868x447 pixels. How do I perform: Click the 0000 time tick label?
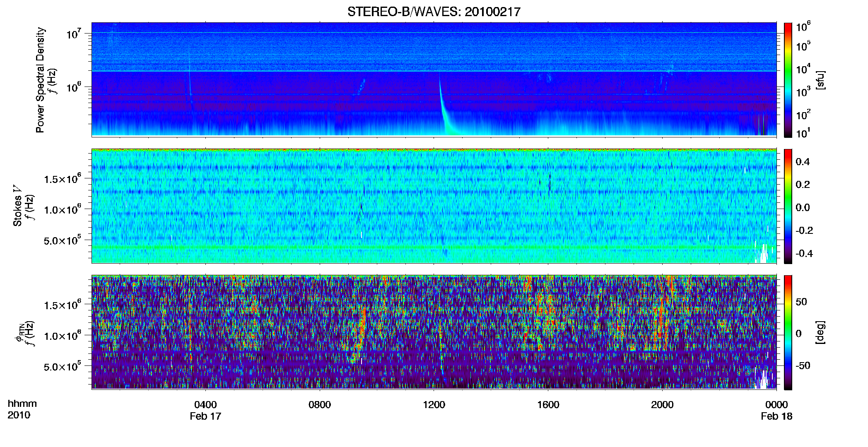point(776,405)
